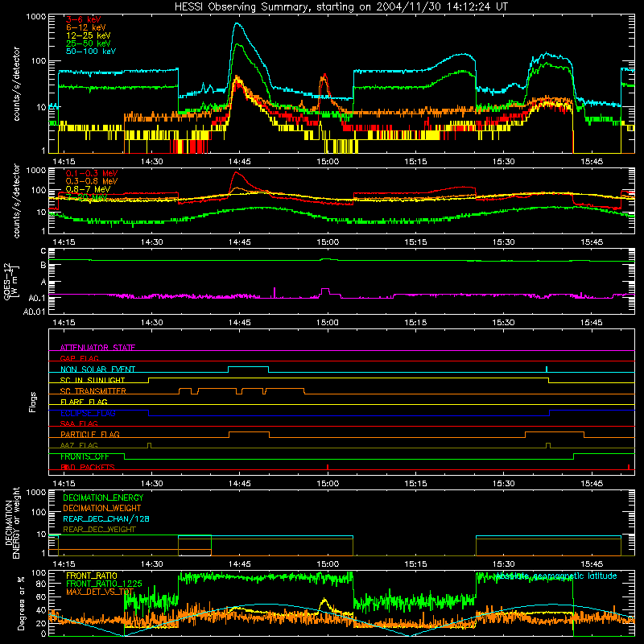Click the 15:00 tick under the Flags panel
644x644 pixels.
coord(328,484)
